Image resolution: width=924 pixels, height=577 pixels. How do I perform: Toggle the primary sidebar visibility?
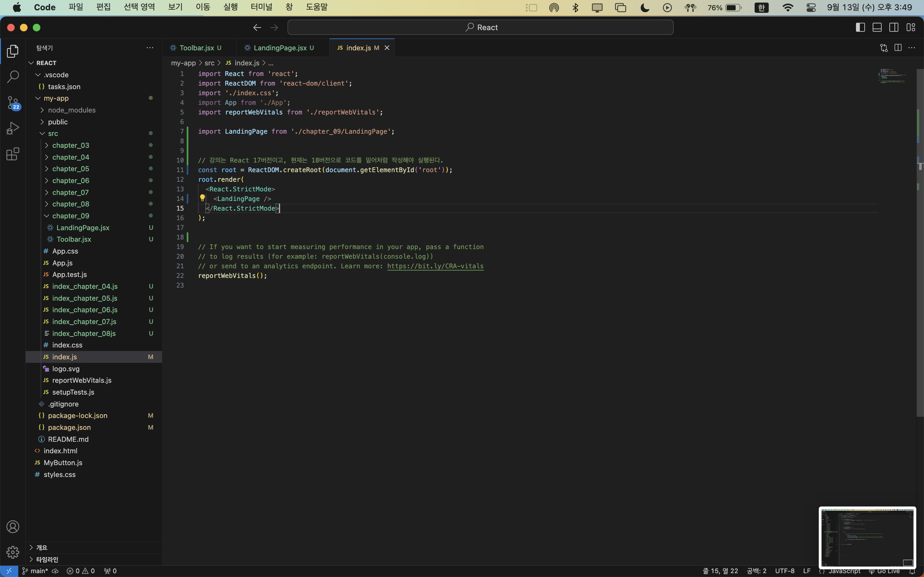click(860, 28)
